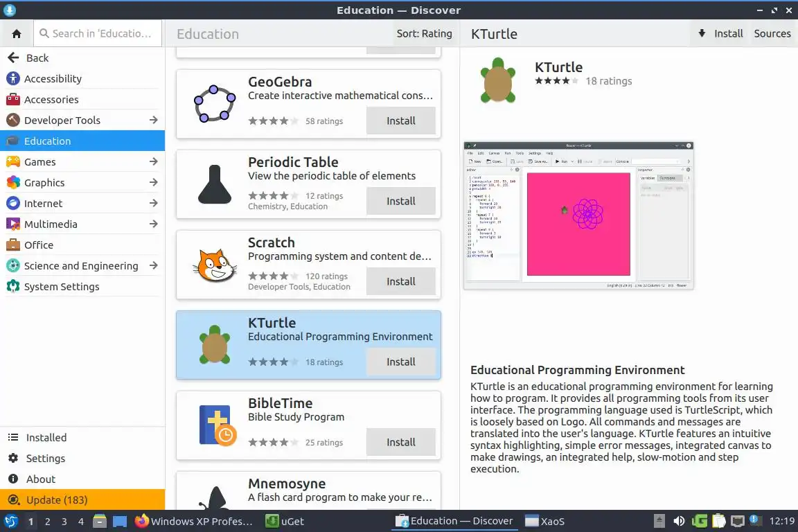Open the Accessories category
The width and height of the screenshot is (798, 532).
[x=82, y=99]
